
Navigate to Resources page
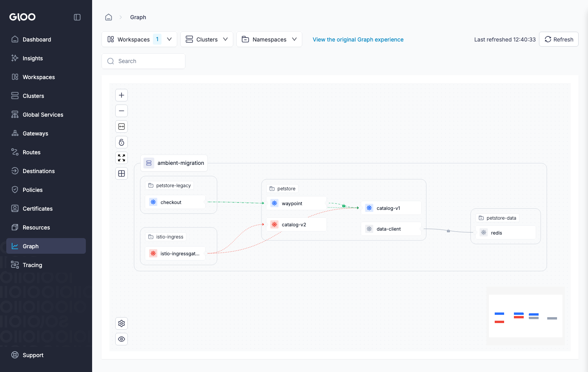point(46,228)
